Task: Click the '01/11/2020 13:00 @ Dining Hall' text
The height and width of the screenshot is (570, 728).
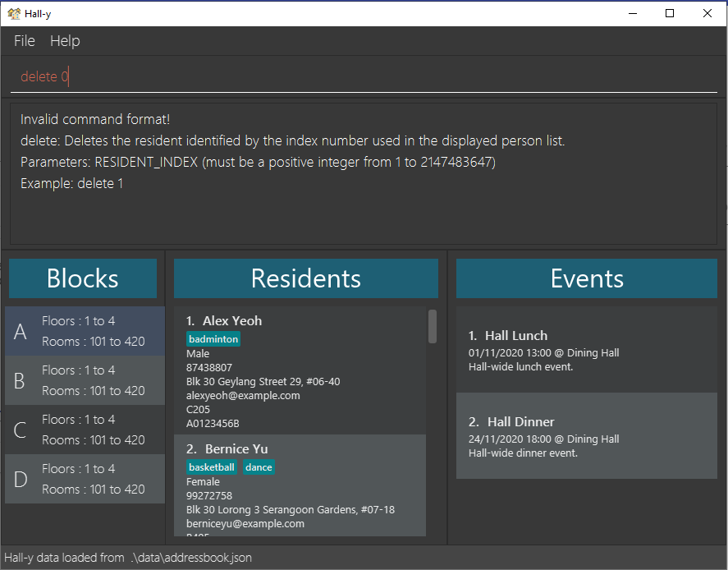Action: (x=543, y=352)
